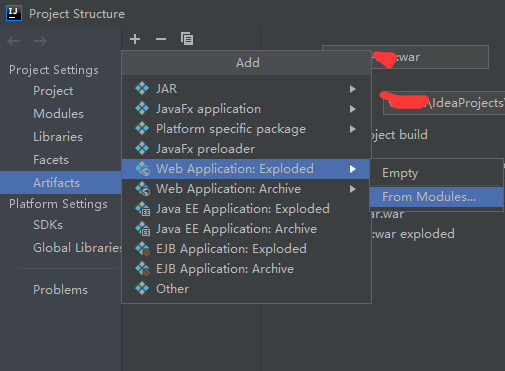
Task: Go back with the left arrow icon
Action: click(14, 41)
